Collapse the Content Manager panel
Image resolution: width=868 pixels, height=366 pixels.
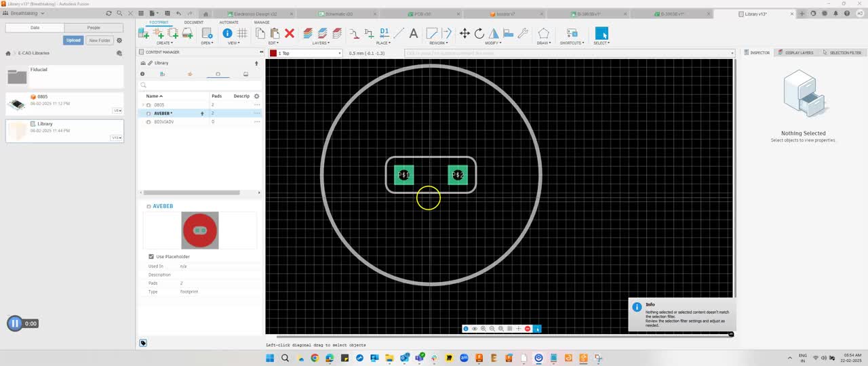261,52
